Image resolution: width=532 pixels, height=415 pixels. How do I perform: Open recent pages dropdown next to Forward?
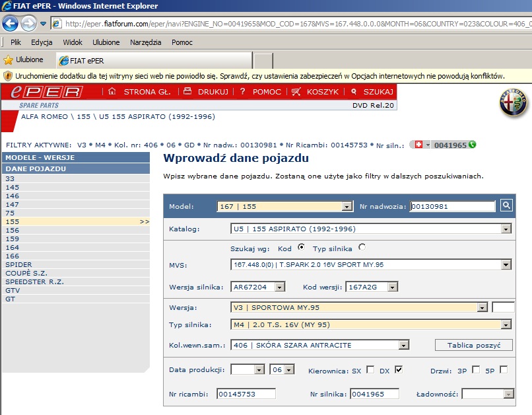click(43, 24)
